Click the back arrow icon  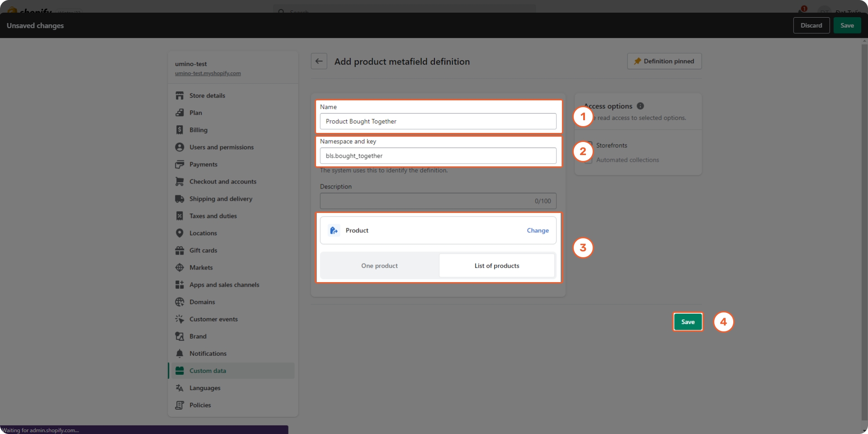click(x=319, y=61)
